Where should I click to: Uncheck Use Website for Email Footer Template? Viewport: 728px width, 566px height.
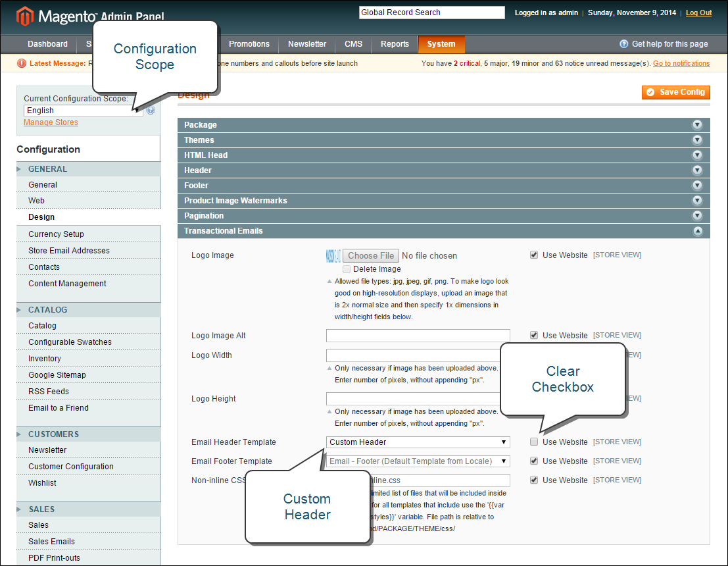pos(534,461)
